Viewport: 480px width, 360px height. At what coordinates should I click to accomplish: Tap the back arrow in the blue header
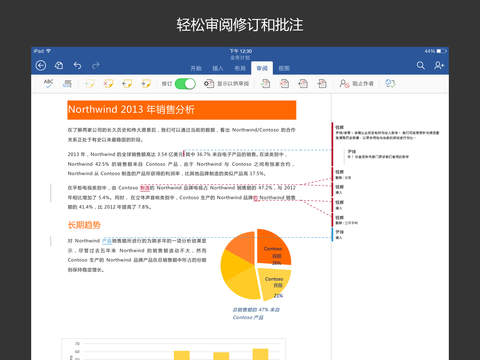(x=41, y=65)
